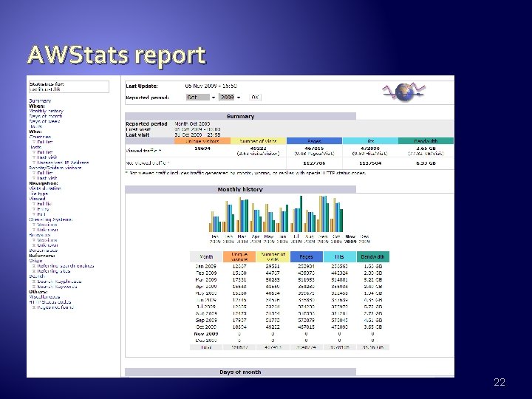Open the Hosts link in the sidebar
The image size is (532, 399).
(35, 147)
